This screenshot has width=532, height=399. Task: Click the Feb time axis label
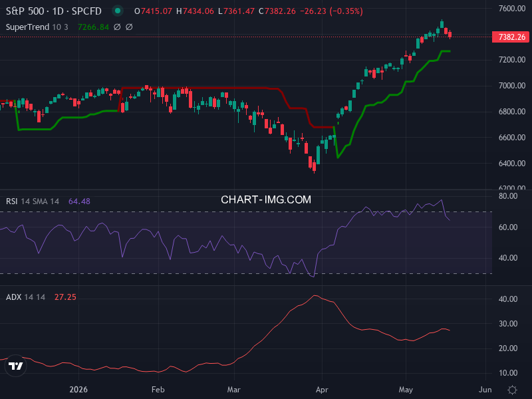[158, 390]
